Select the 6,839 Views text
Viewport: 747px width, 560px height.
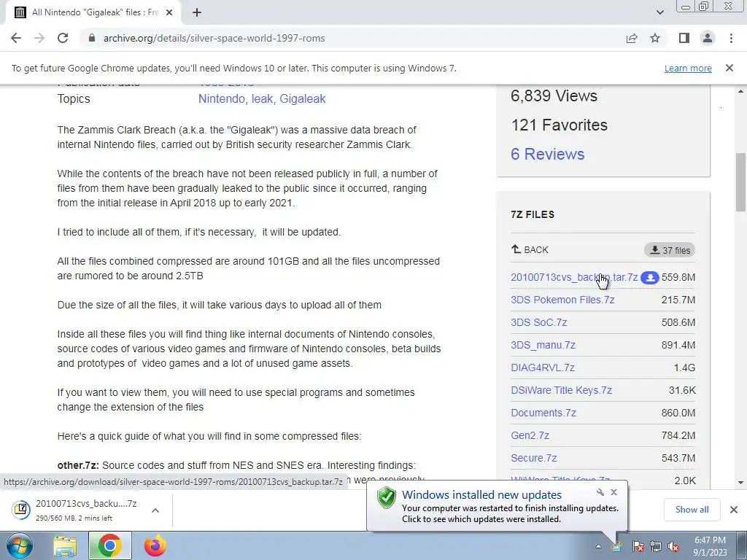(x=554, y=96)
